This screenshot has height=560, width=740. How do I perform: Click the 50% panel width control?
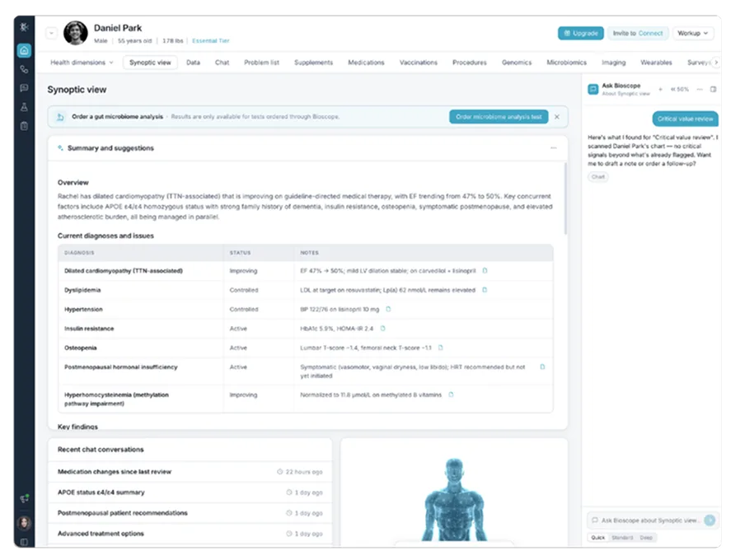click(680, 89)
